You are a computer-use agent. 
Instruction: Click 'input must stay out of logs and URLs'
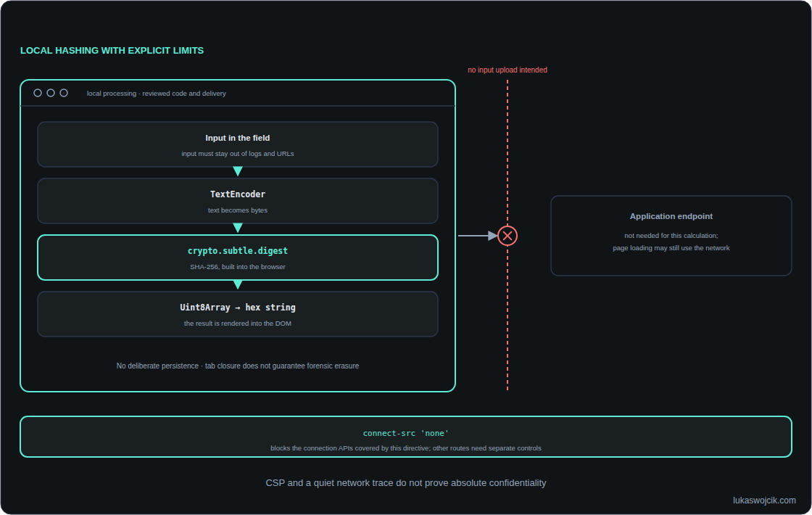pyautogui.click(x=238, y=154)
